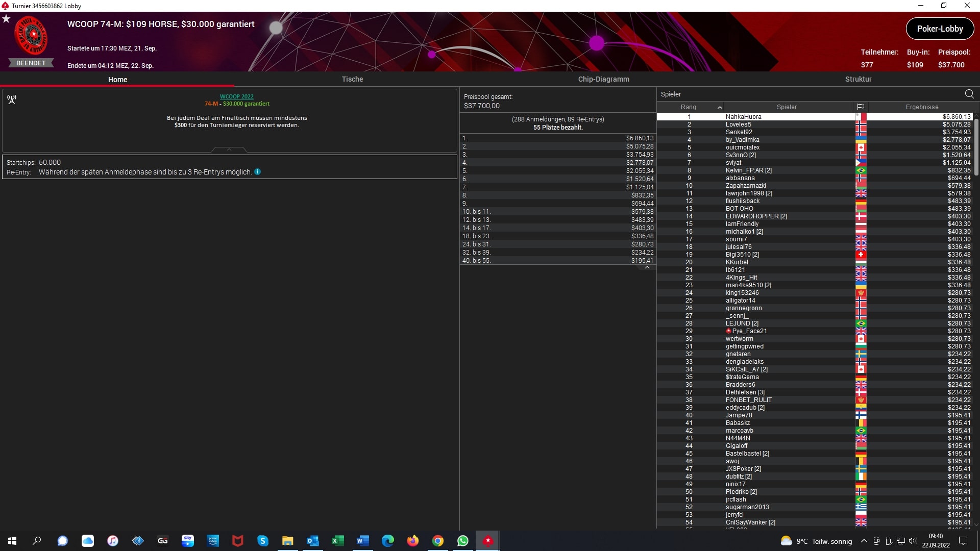Select player grønnegrønn in the list

click(815, 308)
